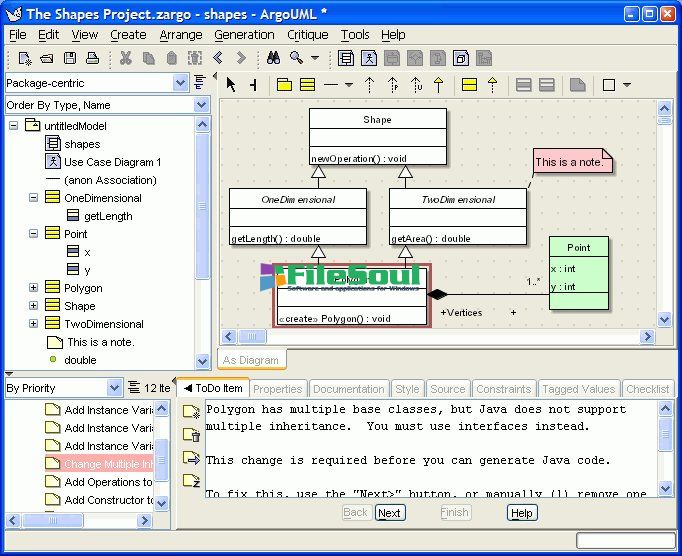Expand the Polygon tree node
The image size is (682, 556).
point(33,288)
